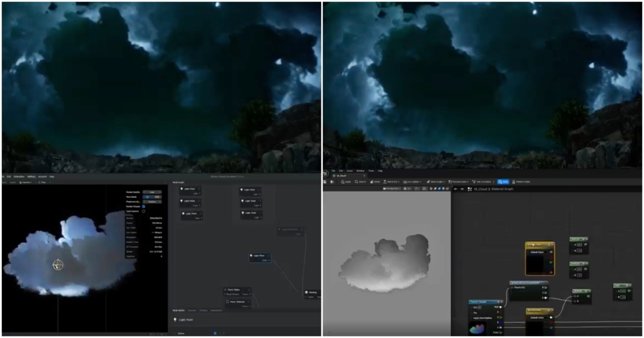The width and height of the screenshot is (644, 338).
Task: Click the Save icon in material editor toolbar
Action: point(325,182)
